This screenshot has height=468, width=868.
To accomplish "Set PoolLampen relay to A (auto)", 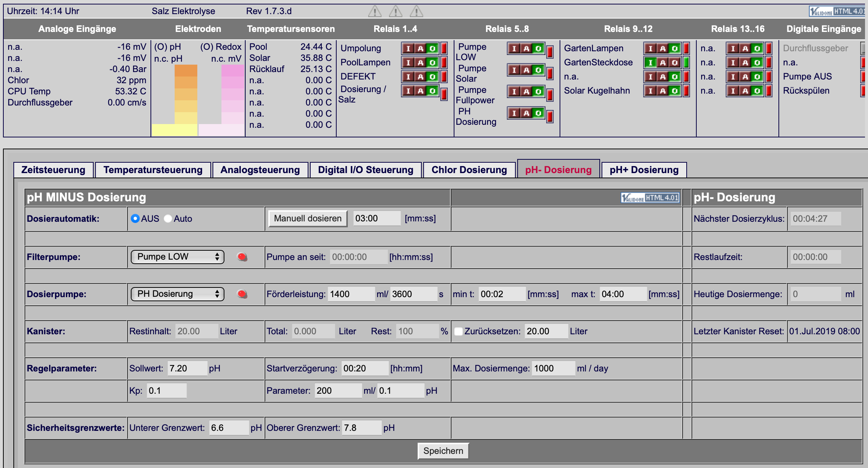I will tap(420, 62).
